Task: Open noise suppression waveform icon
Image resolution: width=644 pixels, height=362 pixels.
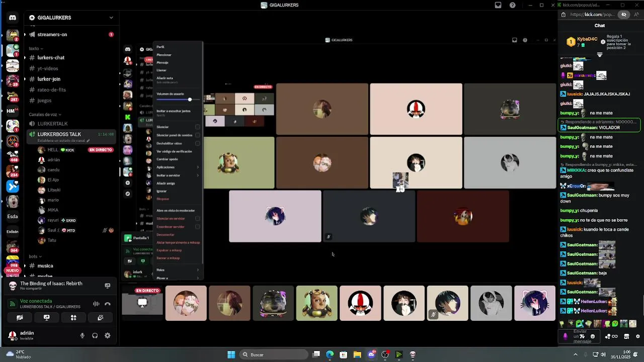Action: pyautogui.click(x=96, y=304)
